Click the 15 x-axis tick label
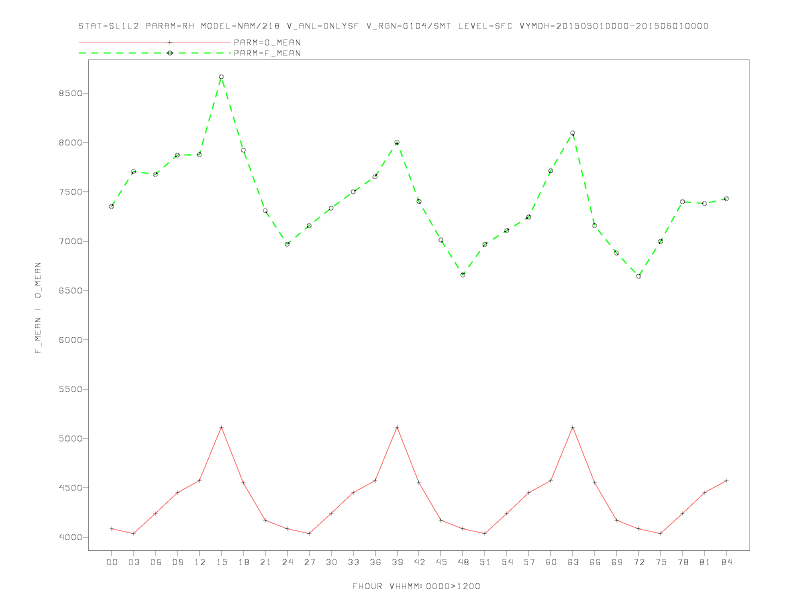This screenshot has height=612, width=792. [221, 562]
